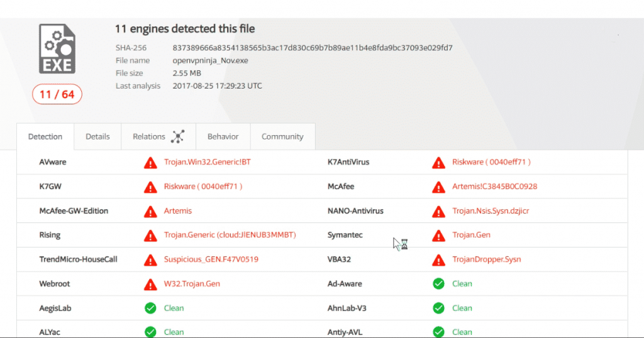Click the TrendMicro-HouseCall engine name

tap(78, 259)
